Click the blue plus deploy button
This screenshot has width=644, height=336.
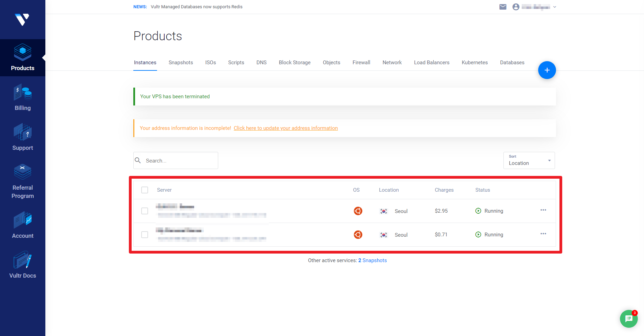(547, 70)
